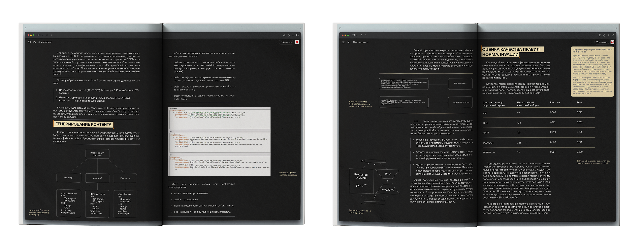The height and width of the screenshot is (250, 644).
Task: Toggle Временно temporary chat in left window
Action: click(286, 42)
